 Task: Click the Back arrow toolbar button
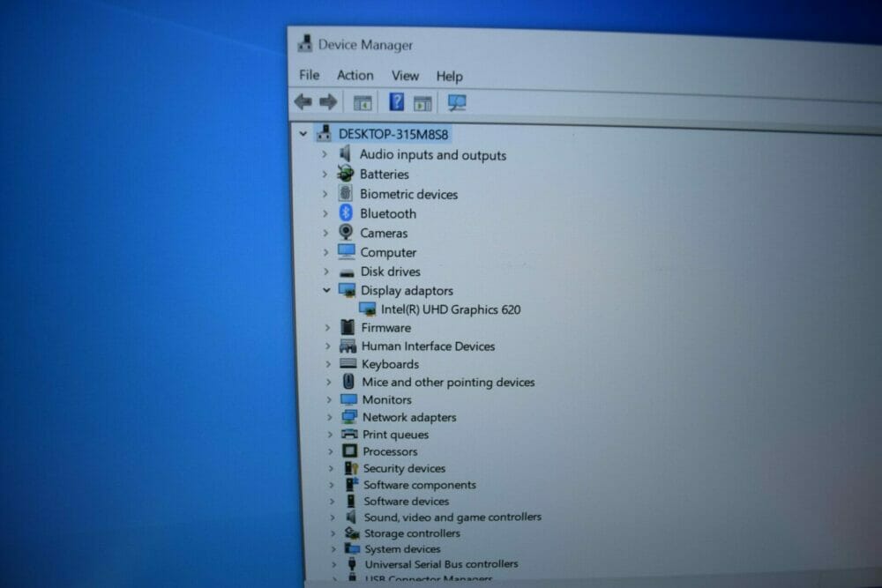point(303,101)
